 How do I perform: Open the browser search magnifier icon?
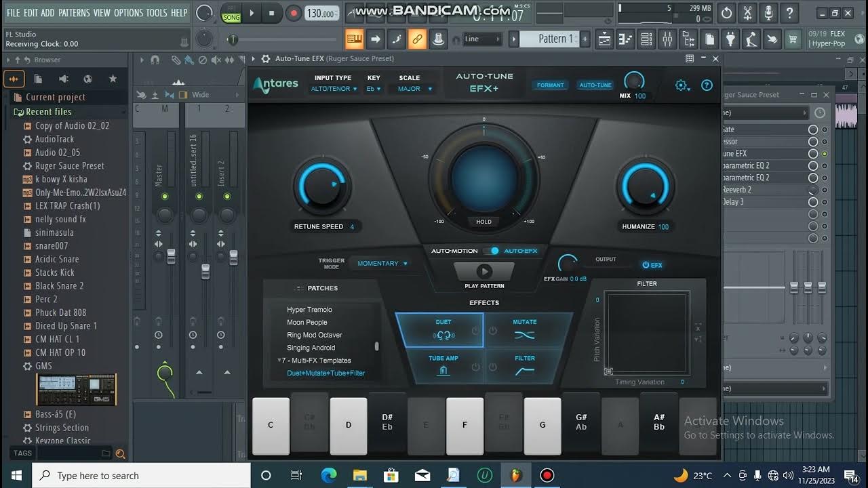120,453
